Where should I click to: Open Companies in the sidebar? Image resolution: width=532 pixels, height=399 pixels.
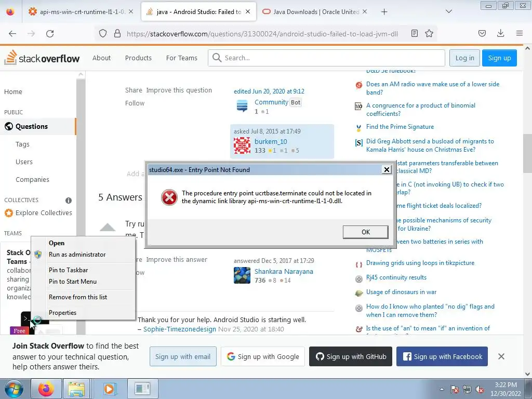point(32,179)
